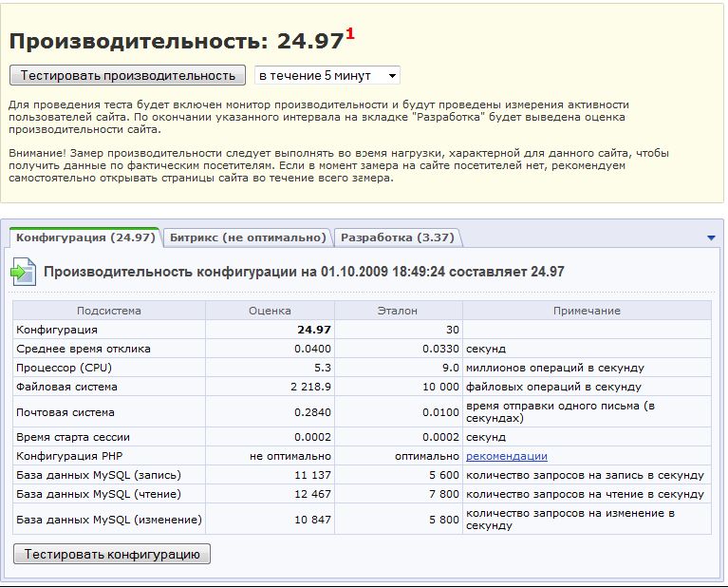Click the bold 24.97 configuration score cell
This screenshot has height=588, width=728.
[x=313, y=330]
